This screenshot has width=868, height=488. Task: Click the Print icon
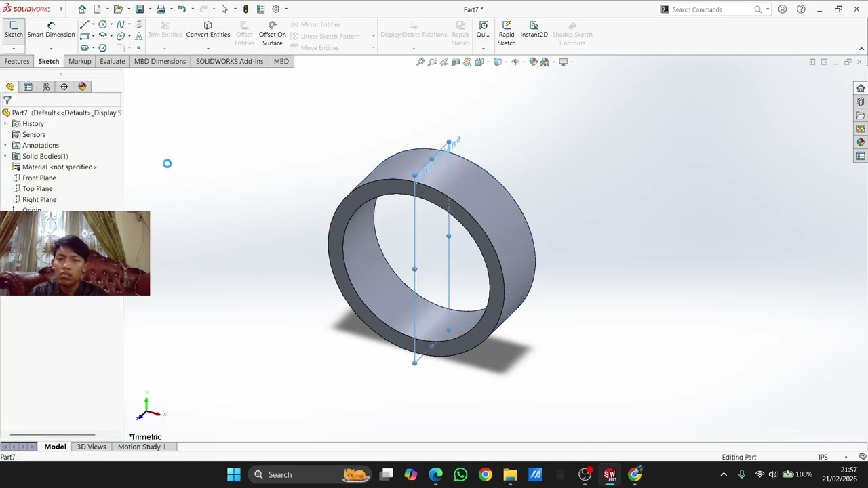click(161, 9)
